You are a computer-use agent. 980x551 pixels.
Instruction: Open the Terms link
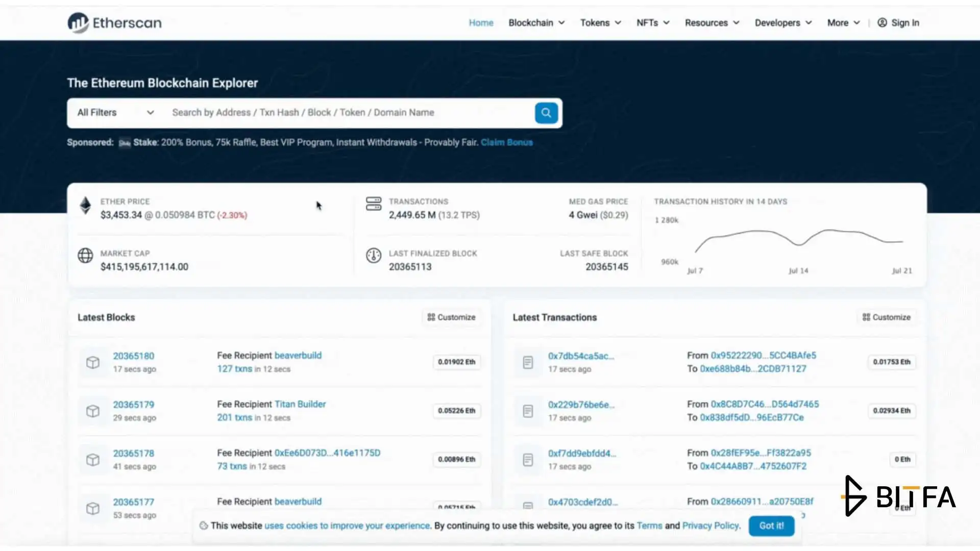click(649, 525)
